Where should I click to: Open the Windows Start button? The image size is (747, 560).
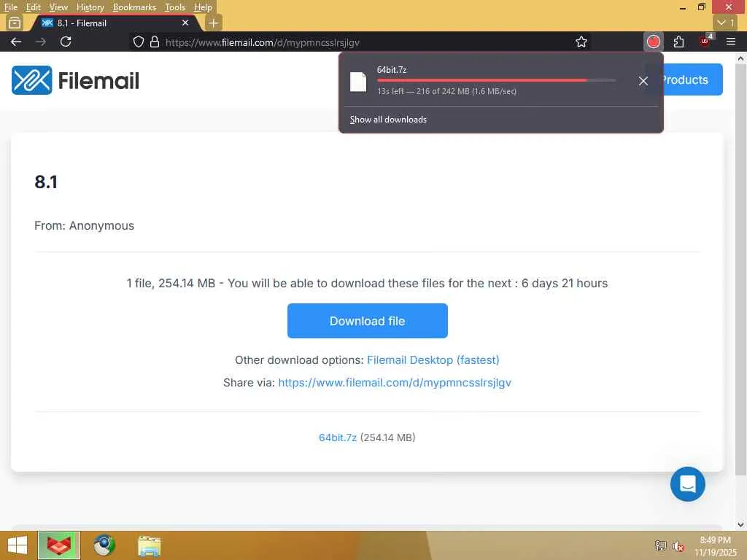(18, 545)
